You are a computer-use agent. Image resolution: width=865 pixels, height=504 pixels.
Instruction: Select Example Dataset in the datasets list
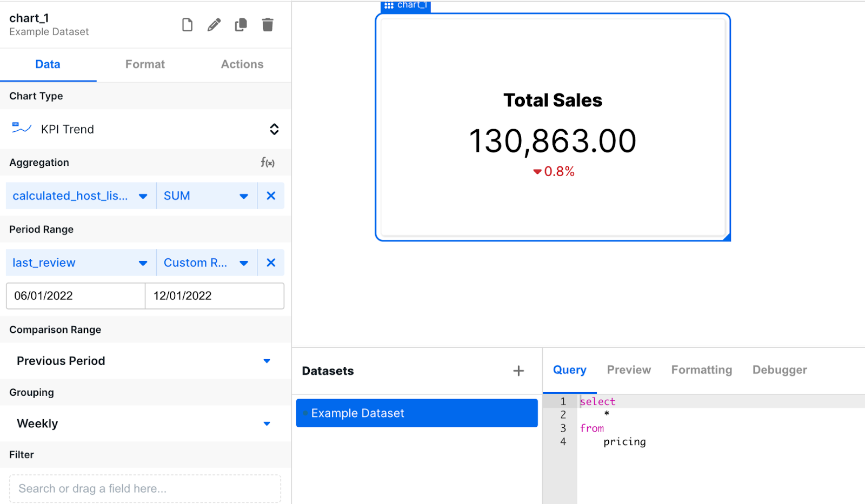click(416, 413)
